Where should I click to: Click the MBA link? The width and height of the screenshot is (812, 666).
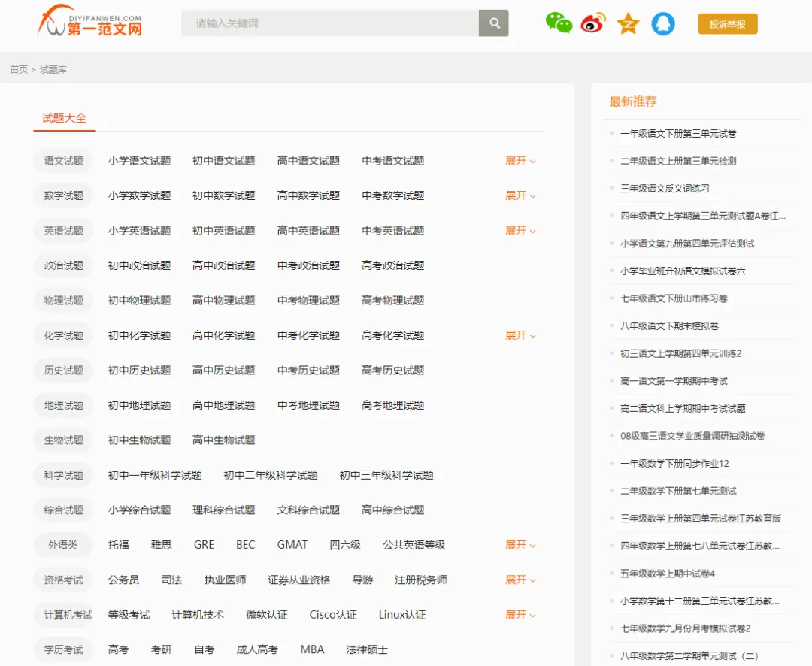click(312, 649)
